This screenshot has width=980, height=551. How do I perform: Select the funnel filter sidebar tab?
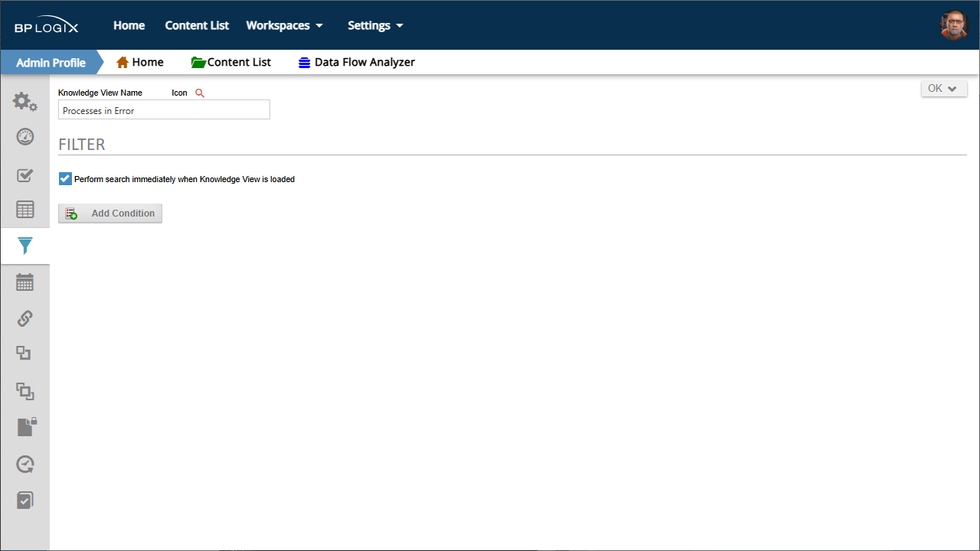click(24, 246)
